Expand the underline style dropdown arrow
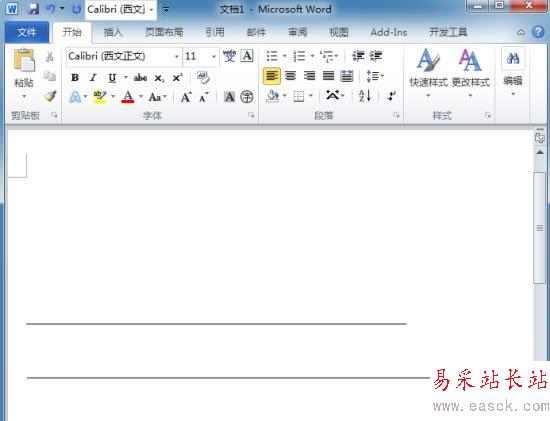Image resolution: width=550 pixels, height=421 pixels. click(126, 77)
